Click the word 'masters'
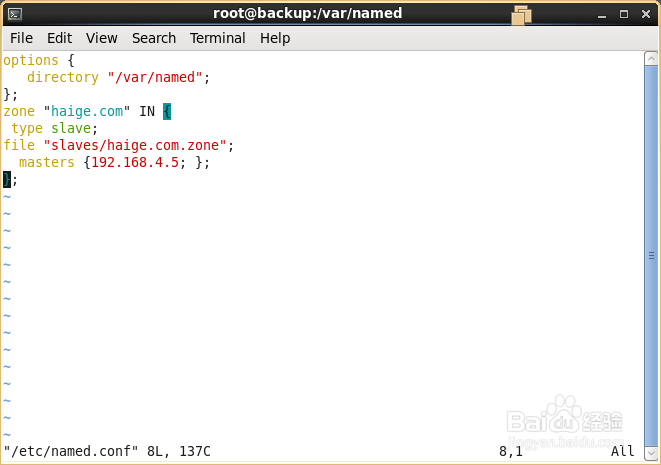 (x=47, y=162)
